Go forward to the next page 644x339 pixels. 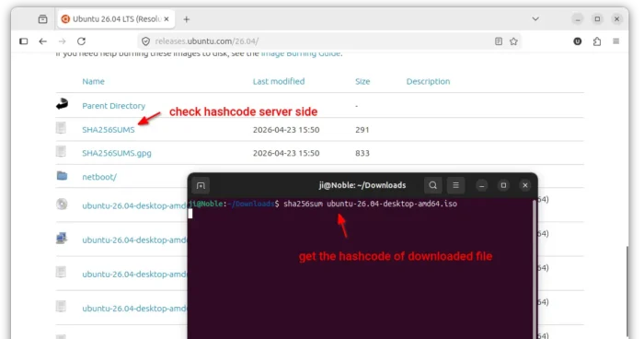click(x=62, y=41)
